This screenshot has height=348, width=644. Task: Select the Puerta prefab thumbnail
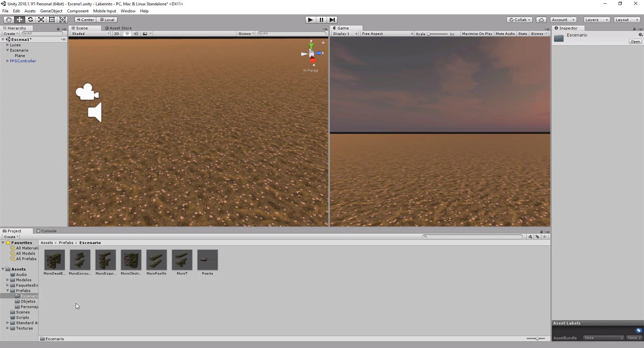[x=207, y=260]
